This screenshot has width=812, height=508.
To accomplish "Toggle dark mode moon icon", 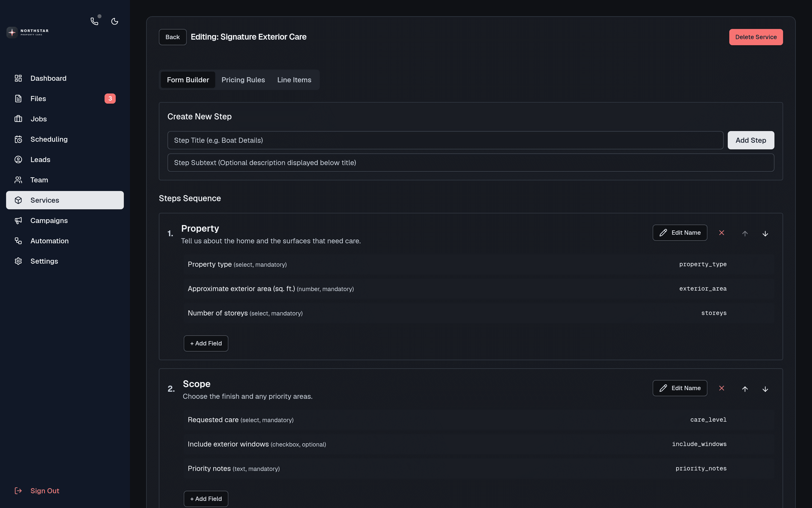I will [115, 22].
